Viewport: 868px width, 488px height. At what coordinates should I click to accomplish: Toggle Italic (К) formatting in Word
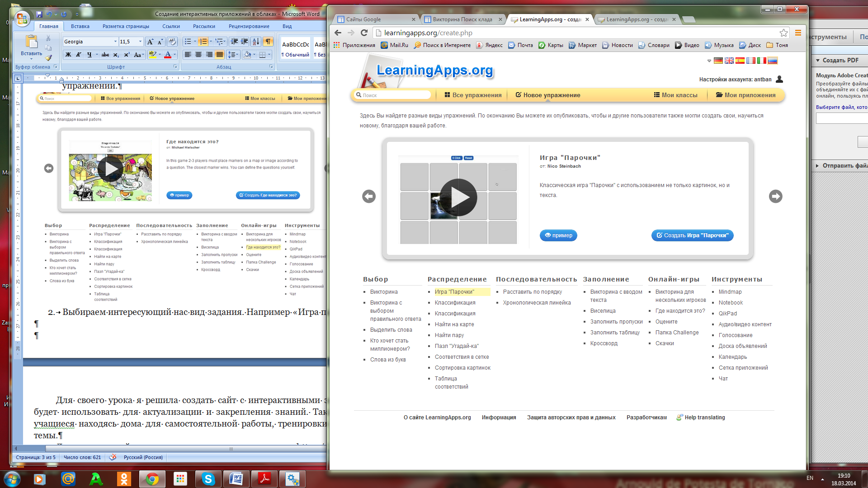tap(79, 55)
